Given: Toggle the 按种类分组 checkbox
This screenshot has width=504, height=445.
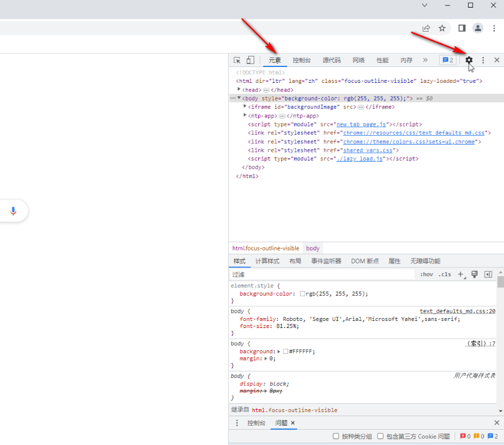Looking at the screenshot, I should [x=336, y=436].
